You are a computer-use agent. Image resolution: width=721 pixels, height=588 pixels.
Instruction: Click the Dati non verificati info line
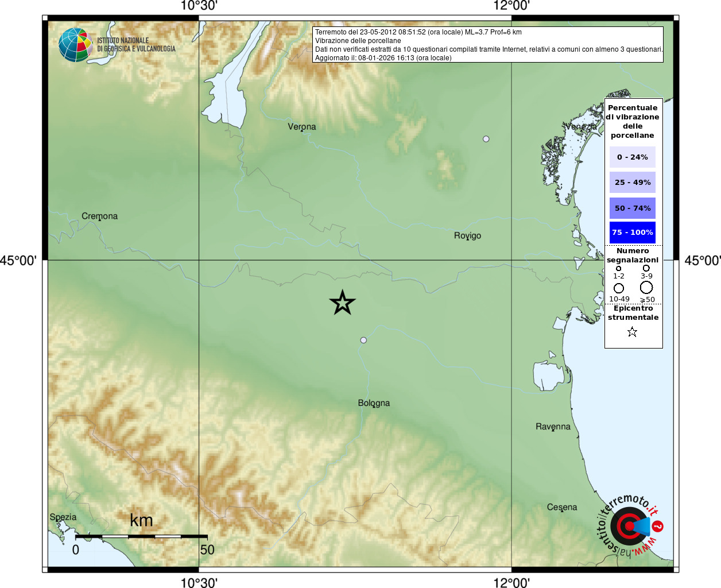(489, 49)
